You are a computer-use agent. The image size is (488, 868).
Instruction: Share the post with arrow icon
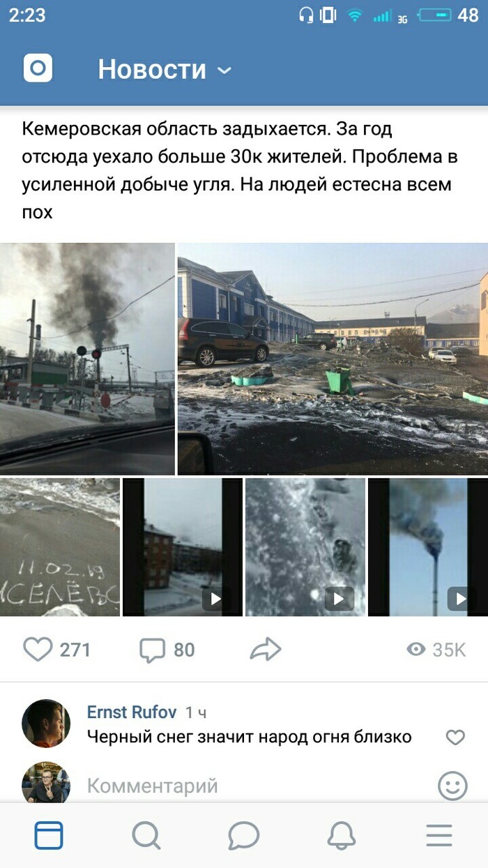tap(265, 650)
